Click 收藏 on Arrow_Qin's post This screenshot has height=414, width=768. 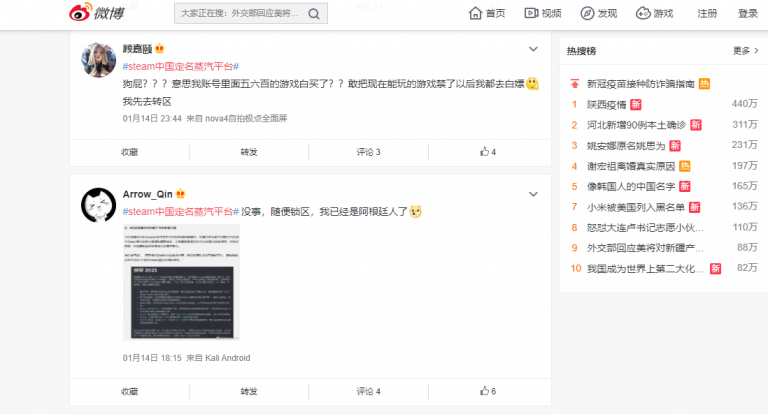point(129,391)
